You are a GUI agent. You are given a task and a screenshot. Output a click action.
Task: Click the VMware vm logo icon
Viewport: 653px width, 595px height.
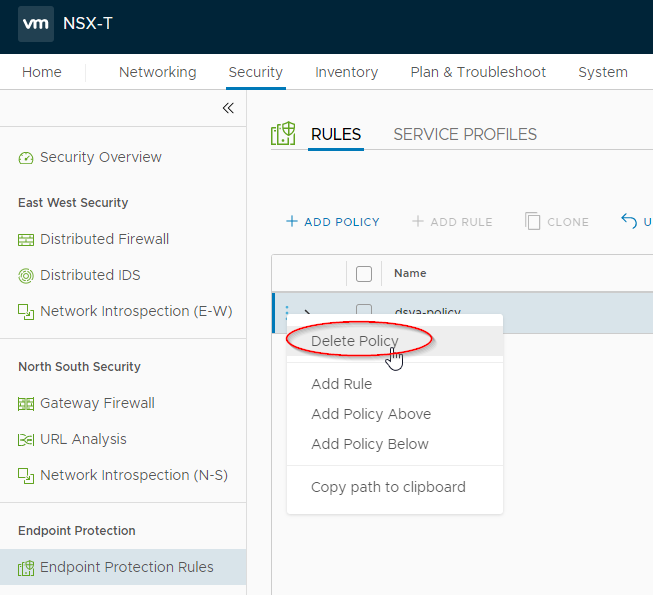point(36,24)
